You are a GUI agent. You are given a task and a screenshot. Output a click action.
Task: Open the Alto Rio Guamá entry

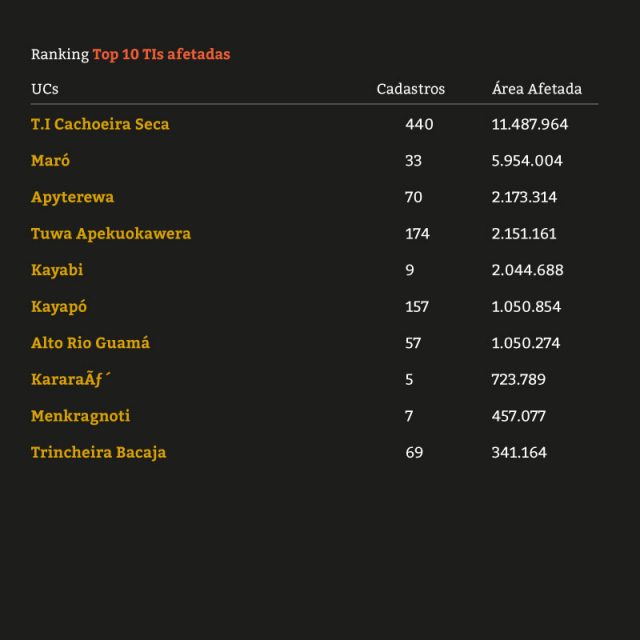pyautogui.click(x=90, y=343)
